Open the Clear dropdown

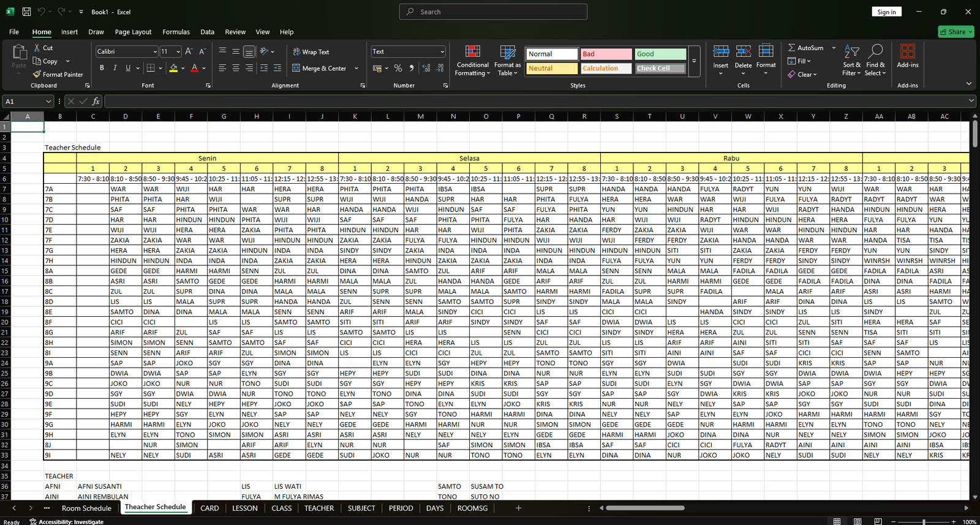802,74
